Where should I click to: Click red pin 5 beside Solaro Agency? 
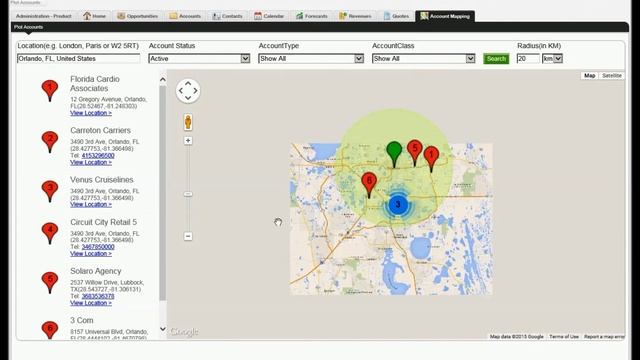tap(50, 282)
